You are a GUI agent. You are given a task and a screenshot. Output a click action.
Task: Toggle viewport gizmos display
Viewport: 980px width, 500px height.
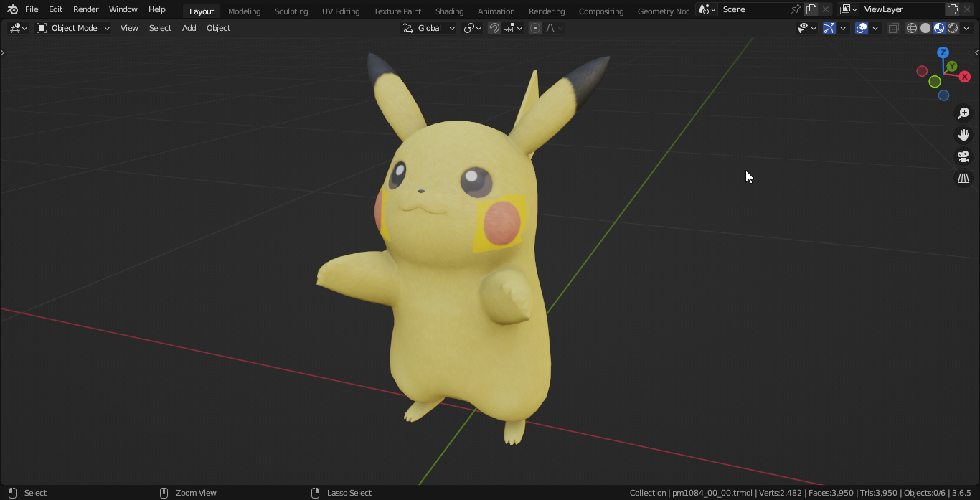click(x=829, y=28)
